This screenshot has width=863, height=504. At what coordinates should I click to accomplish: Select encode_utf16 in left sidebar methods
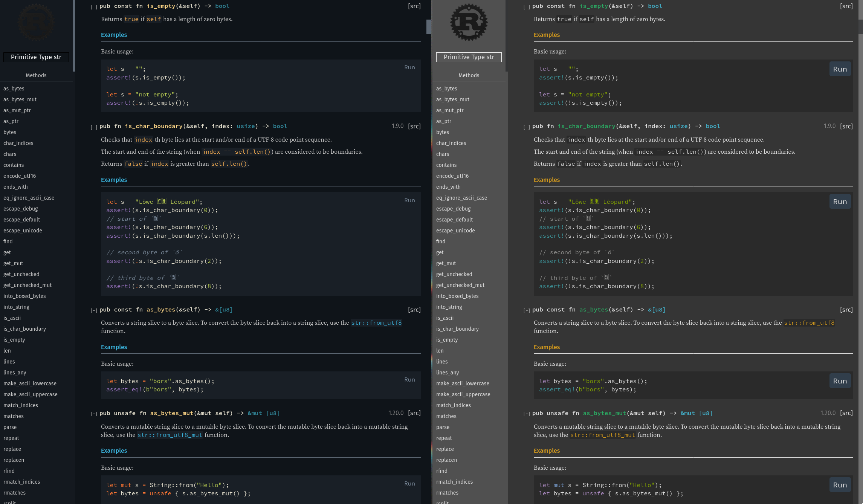tap(20, 176)
